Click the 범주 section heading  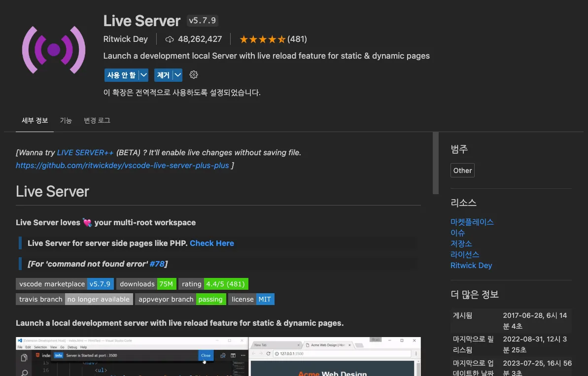pyautogui.click(x=459, y=149)
